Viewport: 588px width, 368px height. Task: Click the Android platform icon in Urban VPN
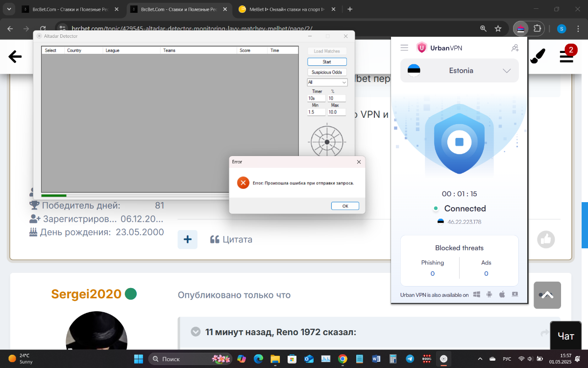click(489, 295)
